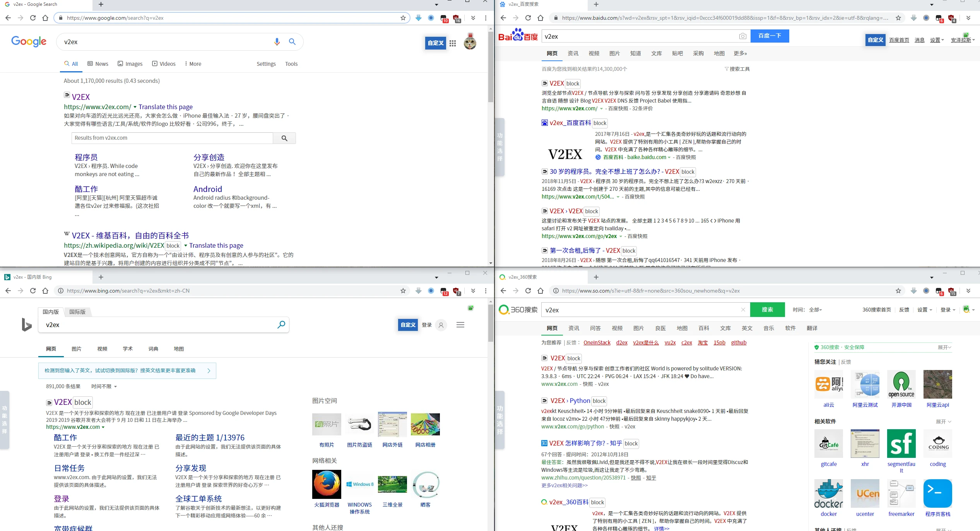Open the Baidu 搜索工具 filter
The width and height of the screenshot is (980, 531).
click(737, 69)
